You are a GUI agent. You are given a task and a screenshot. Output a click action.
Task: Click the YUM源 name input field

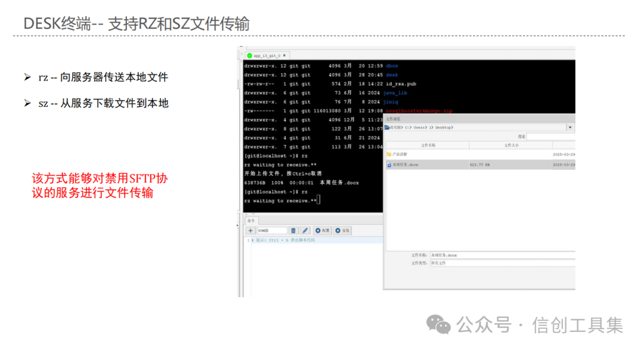pyautogui.click(x=272, y=230)
